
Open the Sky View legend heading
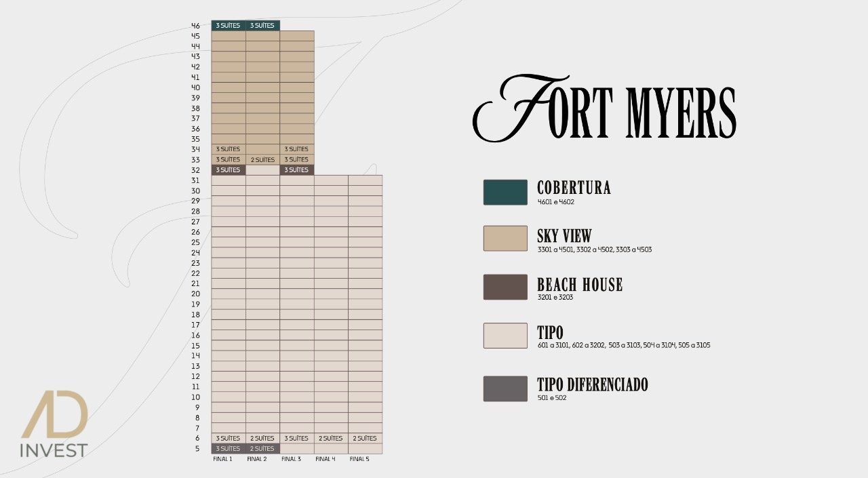564,236
